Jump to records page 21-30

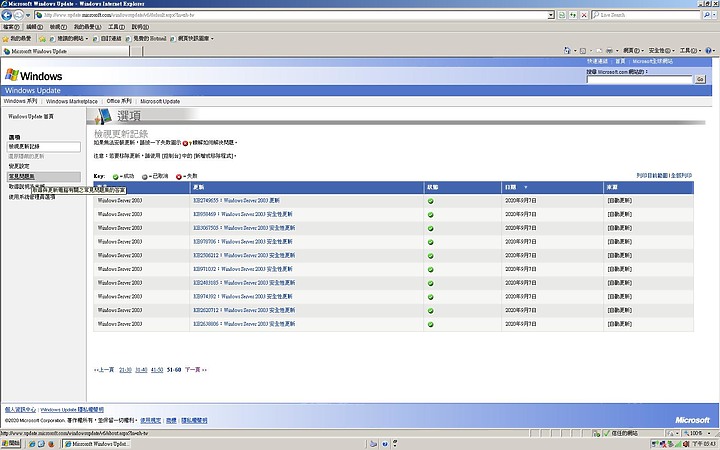125,370
